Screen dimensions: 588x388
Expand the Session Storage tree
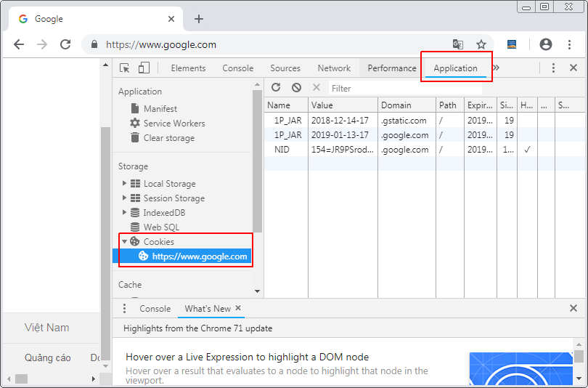124,198
